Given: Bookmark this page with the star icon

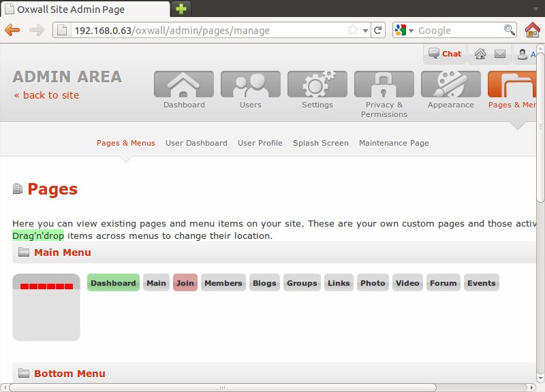Looking at the screenshot, I should (x=352, y=30).
